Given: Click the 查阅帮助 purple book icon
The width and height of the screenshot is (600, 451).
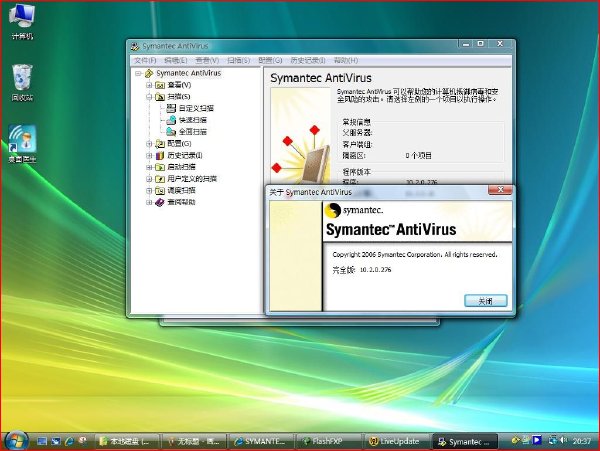Looking at the screenshot, I should coord(160,202).
